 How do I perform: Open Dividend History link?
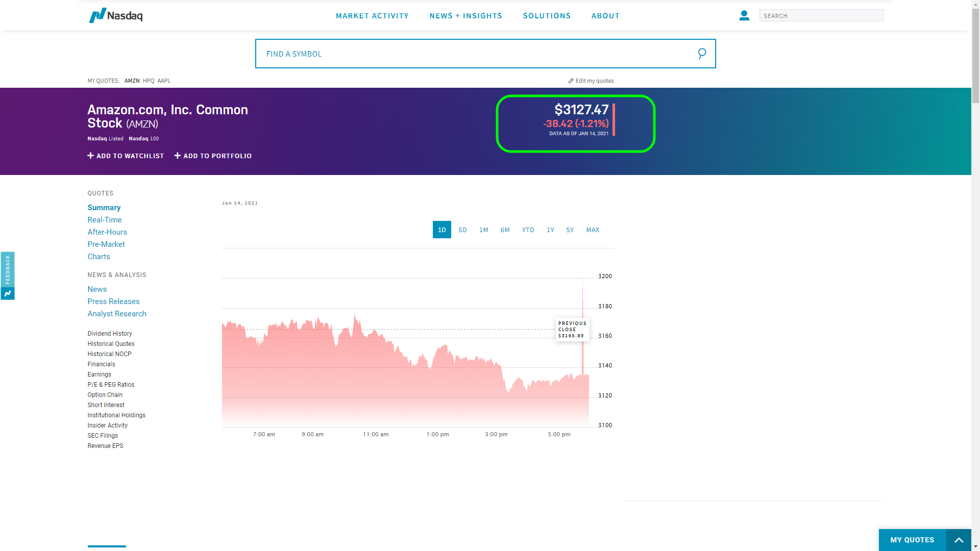(110, 334)
